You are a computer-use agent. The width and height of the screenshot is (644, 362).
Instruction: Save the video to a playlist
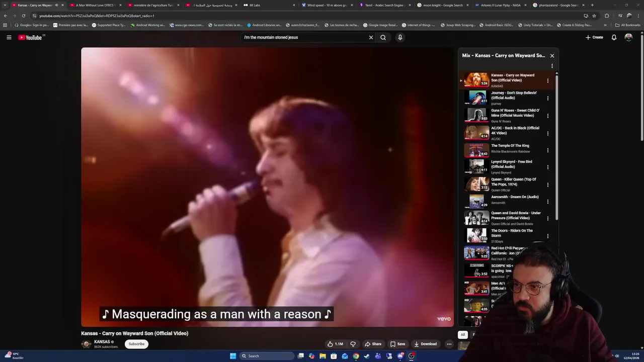coord(397,344)
